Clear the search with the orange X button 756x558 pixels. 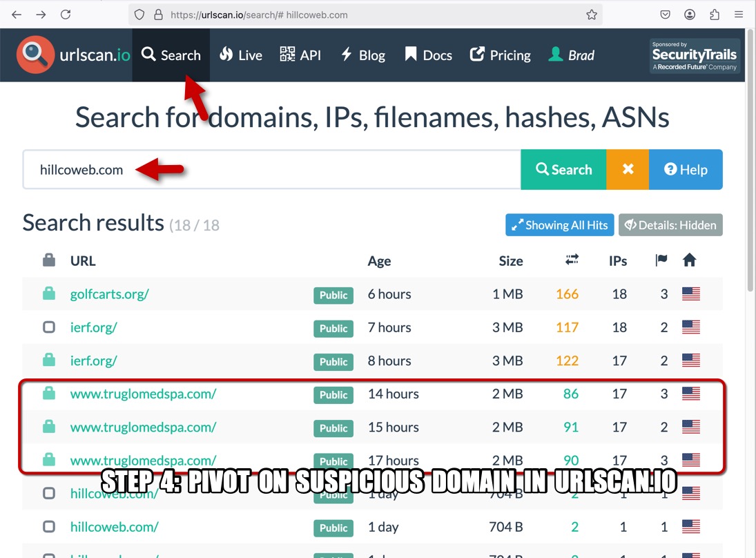(x=628, y=169)
